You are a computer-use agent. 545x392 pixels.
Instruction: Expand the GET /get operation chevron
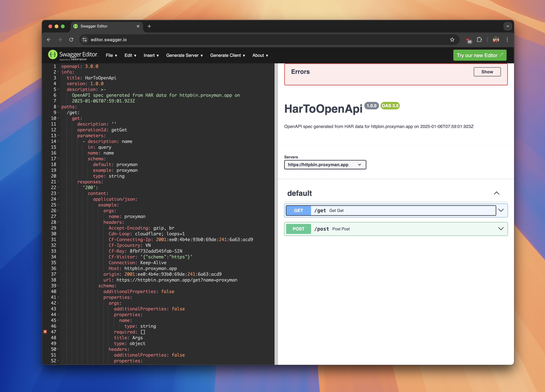pyautogui.click(x=501, y=210)
